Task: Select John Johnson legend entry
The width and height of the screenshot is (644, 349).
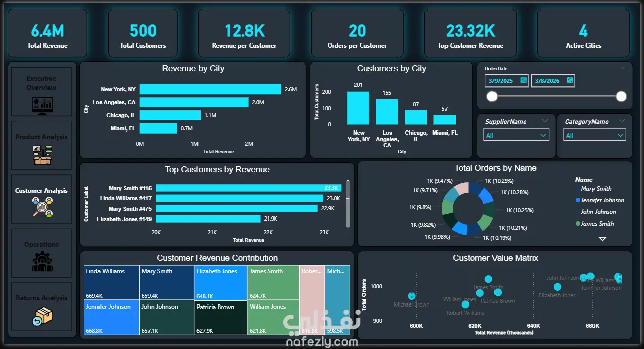Action: coord(596,212)
